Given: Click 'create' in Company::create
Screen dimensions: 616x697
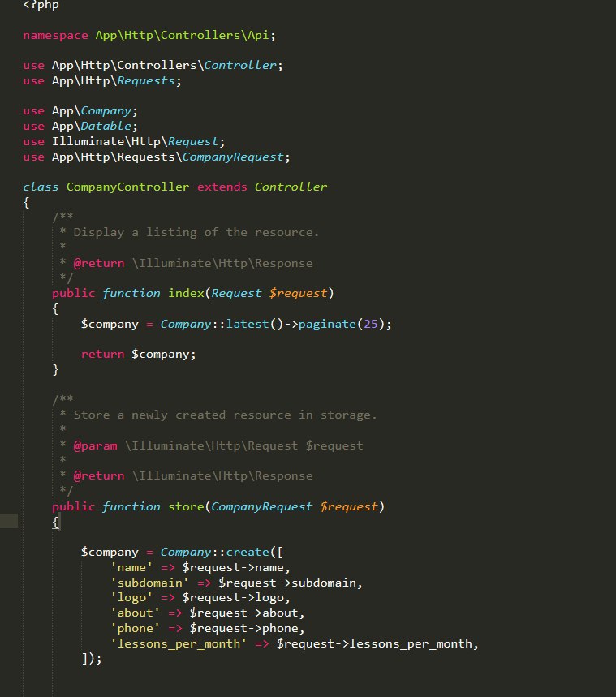Looking at the screenshot, I should click(248, 552).
